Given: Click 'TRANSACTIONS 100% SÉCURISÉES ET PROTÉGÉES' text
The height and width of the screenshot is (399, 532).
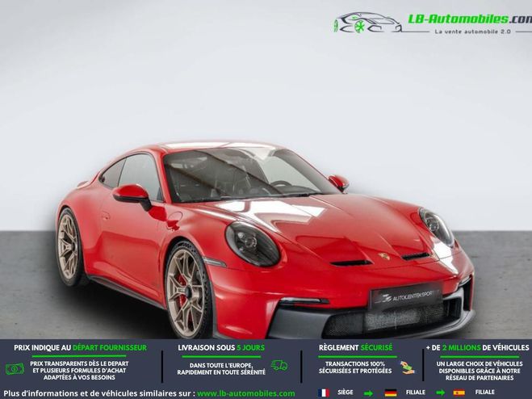Looking at the screenshot, I should click(x=355, y=367).
